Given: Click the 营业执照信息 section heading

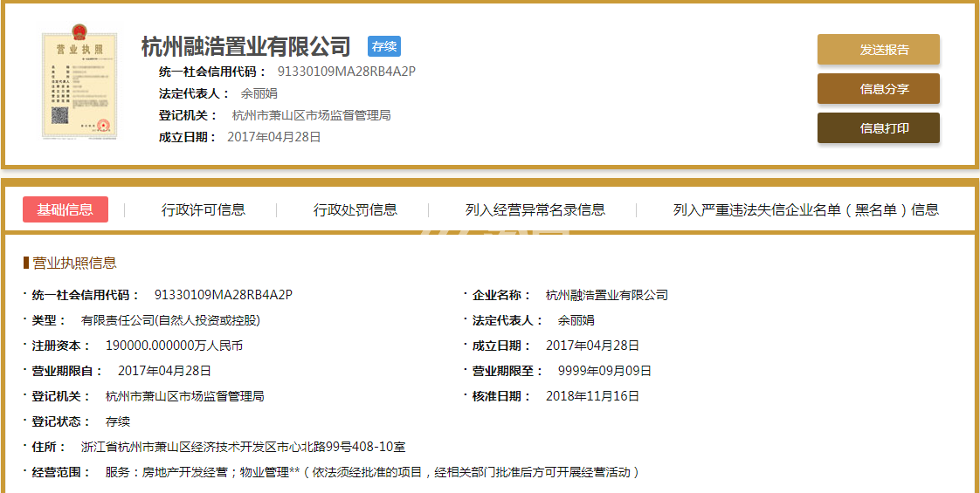Looking at the screenshot, I should coord(73,263).
